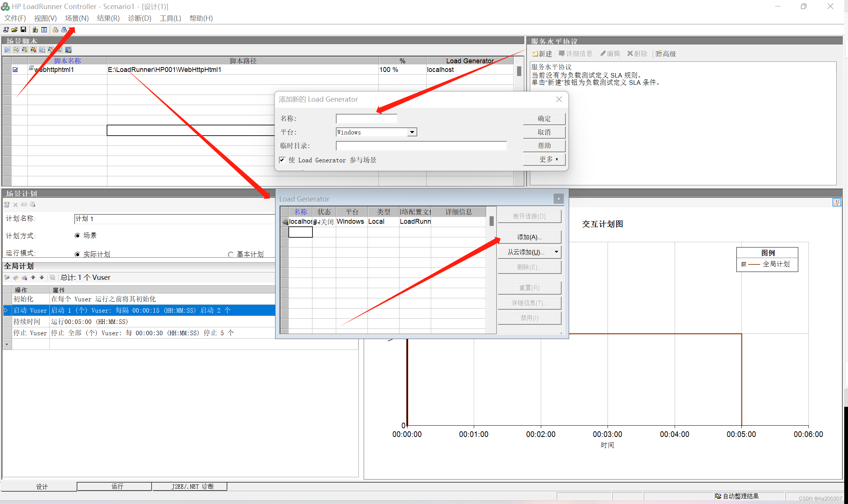Viewport: 848px width, 504px height.
Task: Switch to the 运行 tab
Action: coord(117,486)
